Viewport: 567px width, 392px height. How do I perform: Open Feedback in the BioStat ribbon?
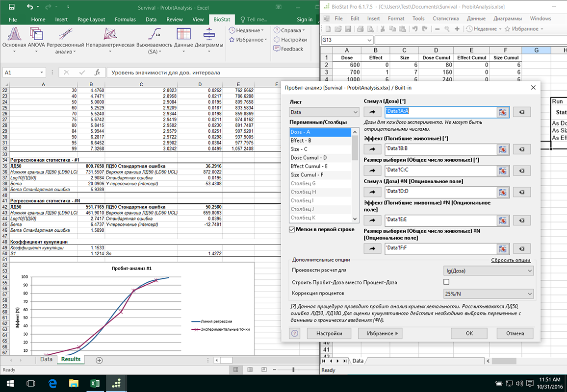point(288,49)
